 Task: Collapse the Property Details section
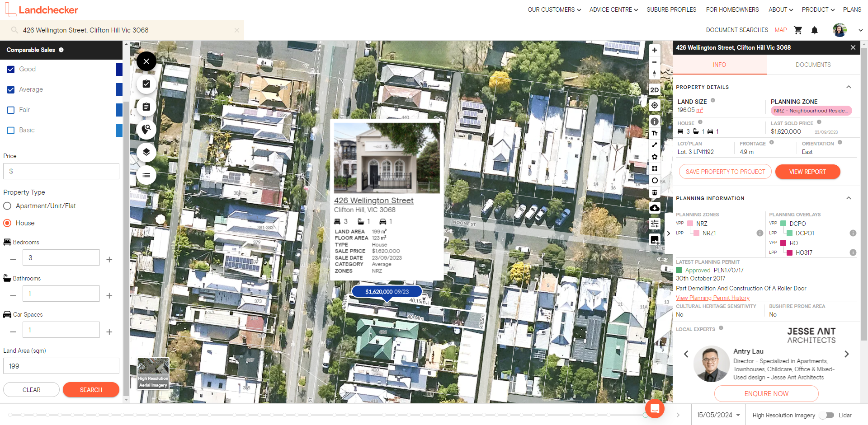point(849,87)
